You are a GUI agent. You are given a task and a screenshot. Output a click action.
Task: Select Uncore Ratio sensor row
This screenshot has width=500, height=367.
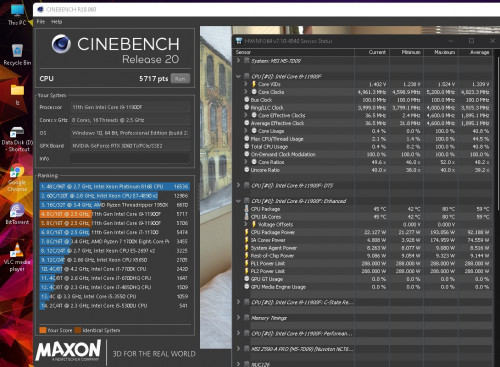[x=363, y=170]
